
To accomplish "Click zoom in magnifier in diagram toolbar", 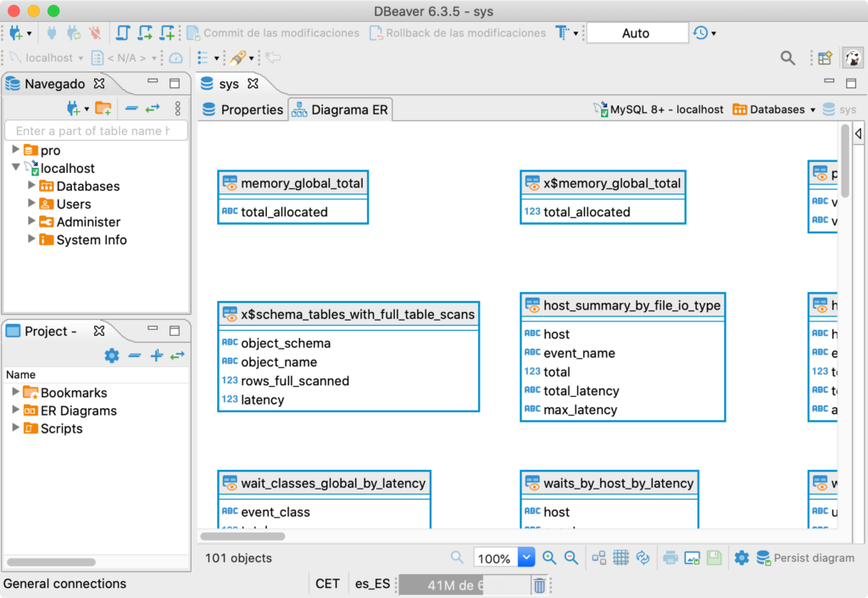I will pyautogui.click(x=549, y=557).
